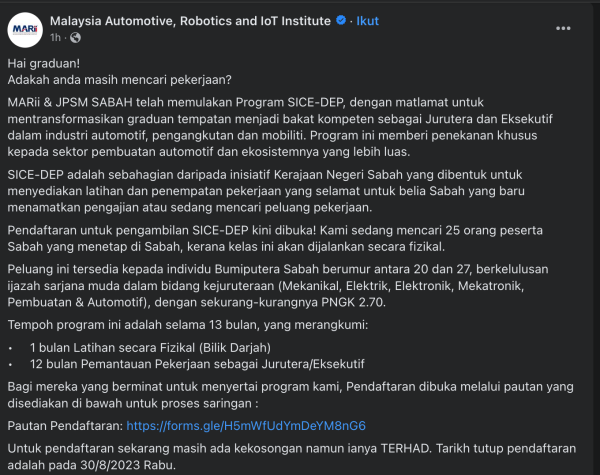600x475 pixels.
Task: Open the MARii page profile picture
Action: point(25,27)
